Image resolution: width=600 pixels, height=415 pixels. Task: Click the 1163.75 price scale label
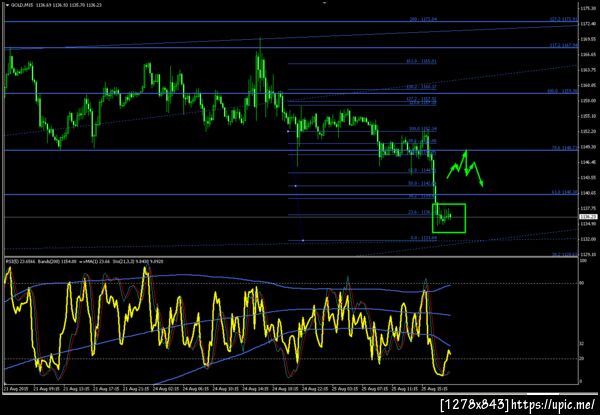click(x=587, y=70)
